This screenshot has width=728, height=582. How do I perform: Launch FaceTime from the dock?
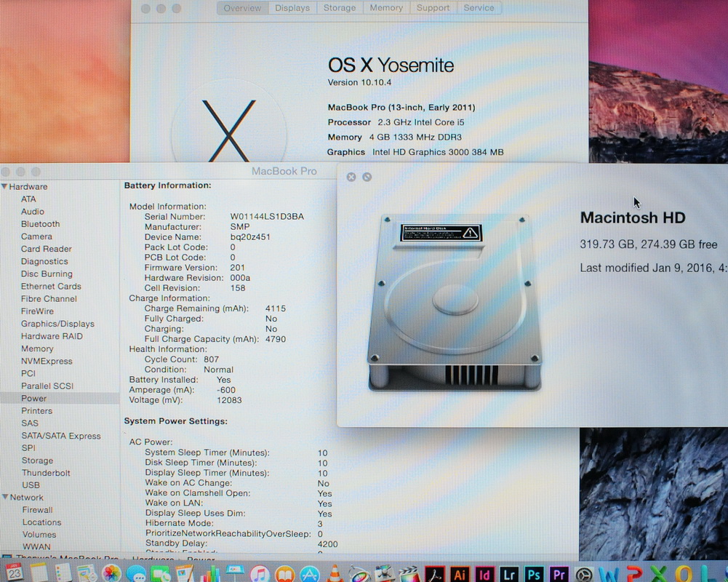pos(161,574)
